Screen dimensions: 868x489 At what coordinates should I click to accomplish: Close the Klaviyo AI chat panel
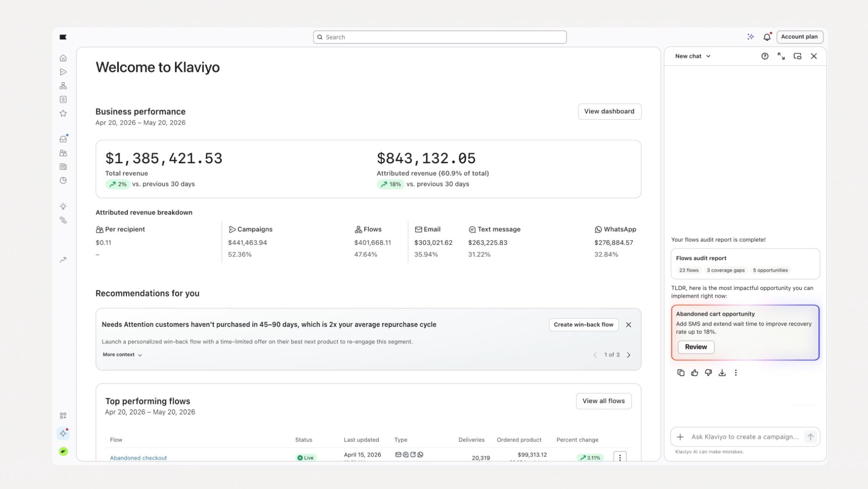814,56
